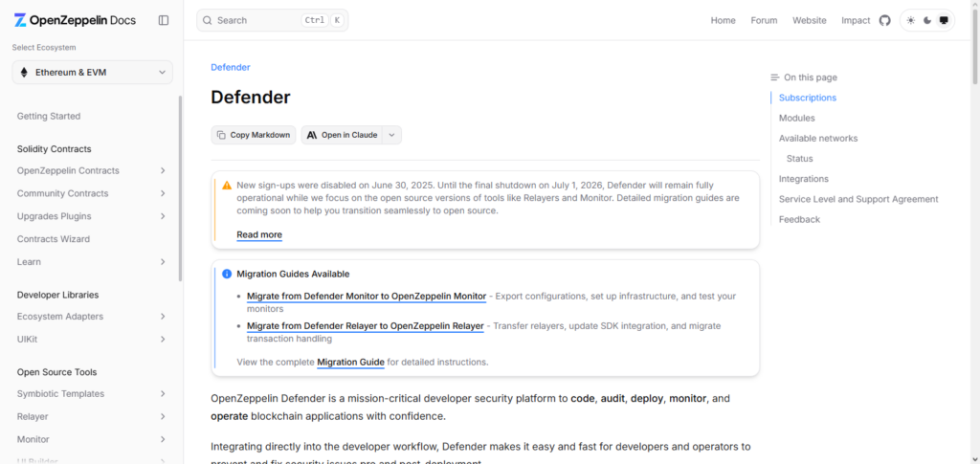Viewport: 980px width, 464px height.
Task: Expand Upgrades Plugins chevron
Action: tap(163, 216)
